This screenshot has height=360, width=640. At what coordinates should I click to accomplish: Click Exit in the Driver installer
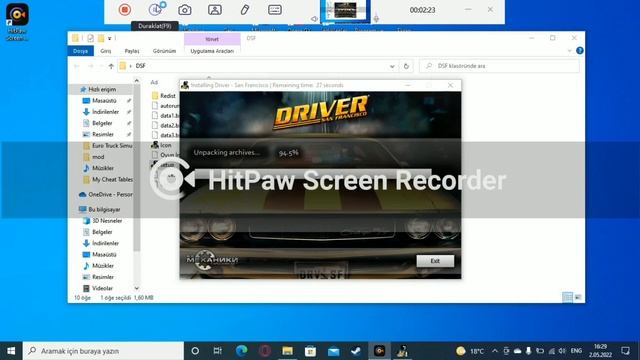point(435,261)
